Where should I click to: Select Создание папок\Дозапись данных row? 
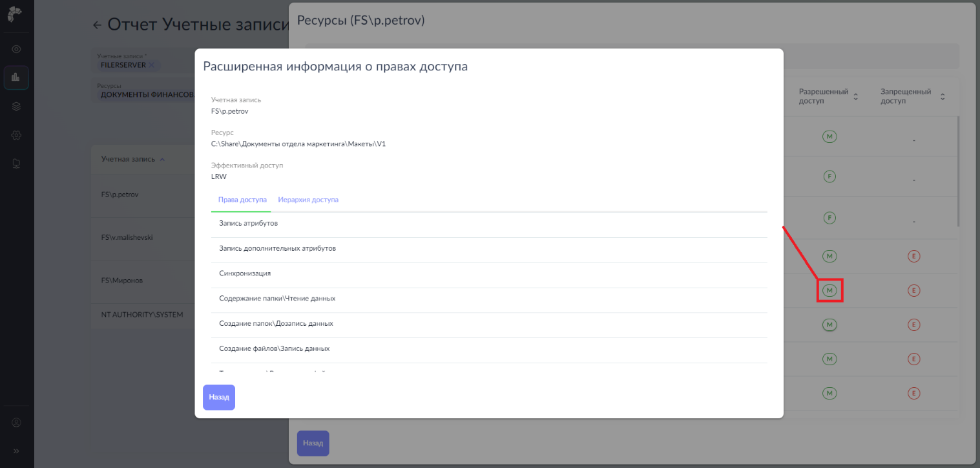point(489,324)
